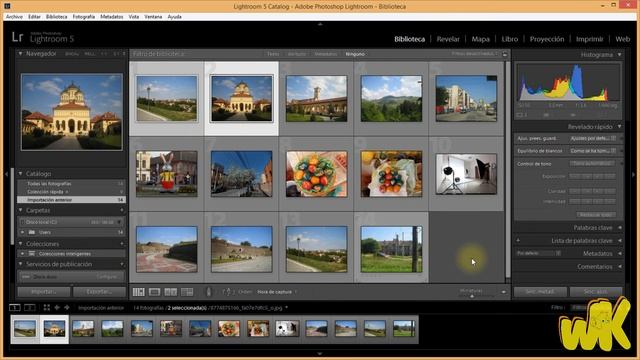This screenshot has width=640, height=360.
Task: Expand the Comentarios panel
Action: (620, 267)
